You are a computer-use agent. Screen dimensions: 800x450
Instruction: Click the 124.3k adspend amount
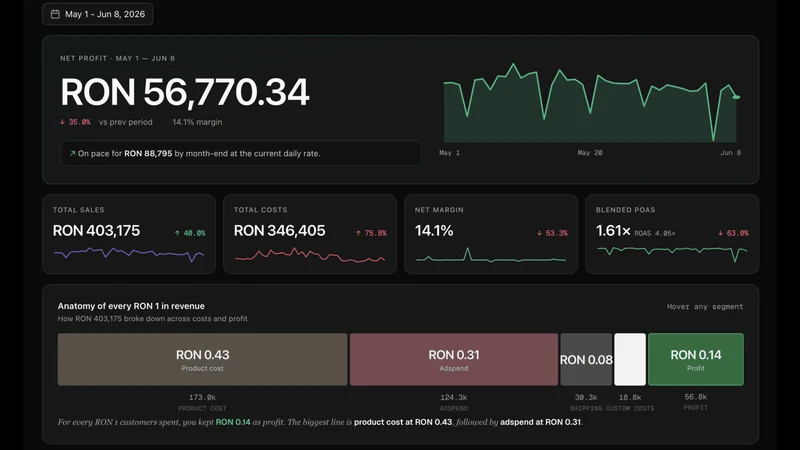pyautogui.click(x=454, y=397)
